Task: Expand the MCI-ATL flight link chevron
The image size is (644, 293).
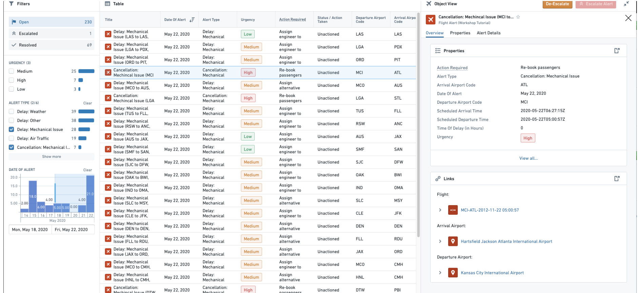Action: tap(440, 210)
